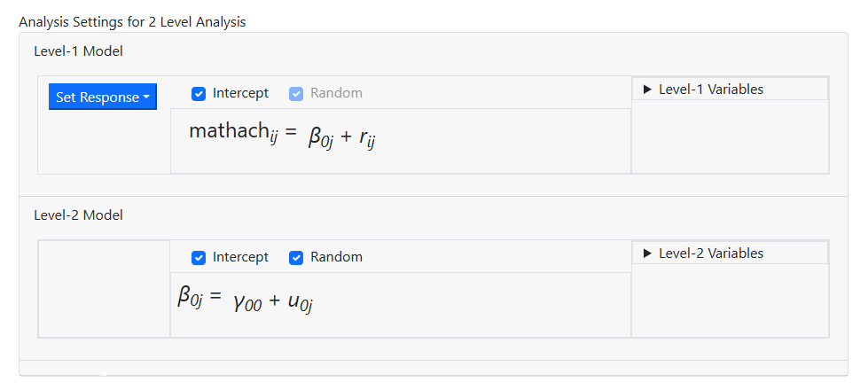The height and width of the screenshot is (390, 868).
Task: Toggle the Level-1 Intercept checkbox
Action: coord(199,93)
